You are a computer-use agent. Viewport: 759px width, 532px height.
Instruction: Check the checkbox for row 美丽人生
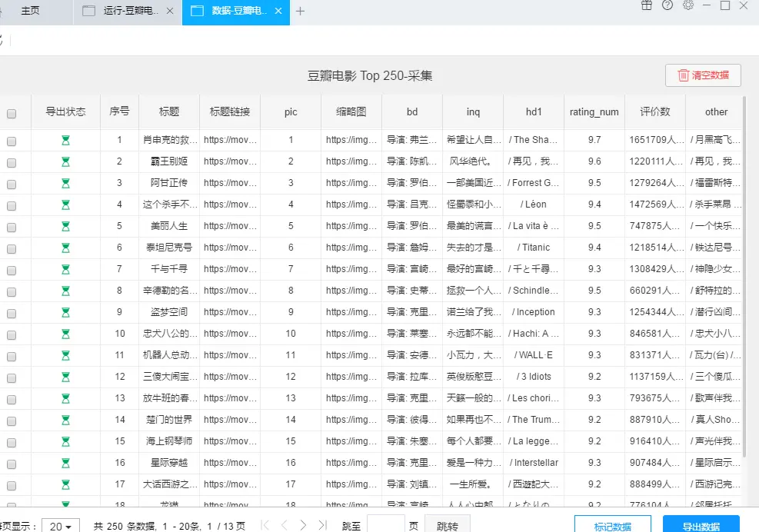pos(12,228)
